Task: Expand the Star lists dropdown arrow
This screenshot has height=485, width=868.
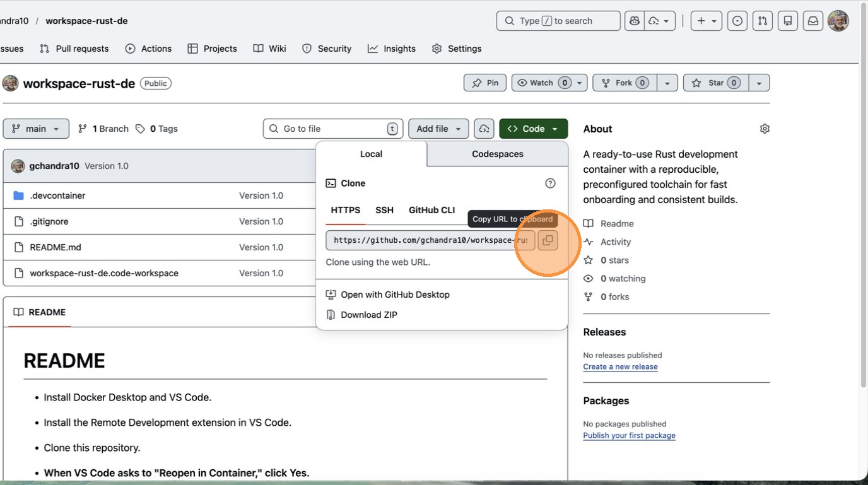Action: point(759,83)
